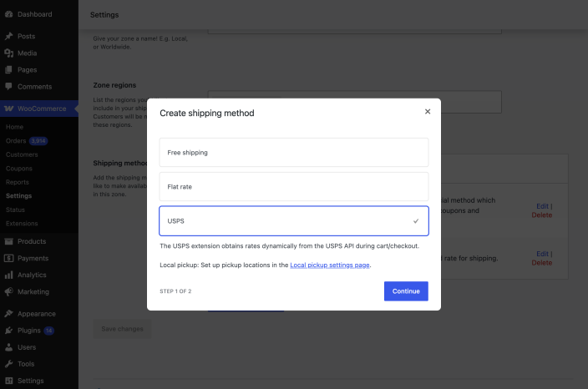
Task: Click Delete link beside rate for shipping
Action: (542, 263)
